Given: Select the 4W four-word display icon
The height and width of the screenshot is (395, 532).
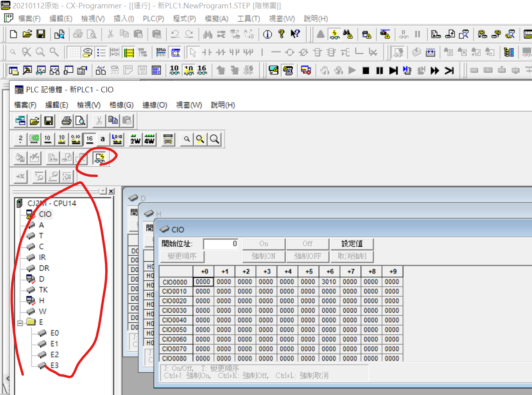Looking at the screenshot, I should pos(149,139).
